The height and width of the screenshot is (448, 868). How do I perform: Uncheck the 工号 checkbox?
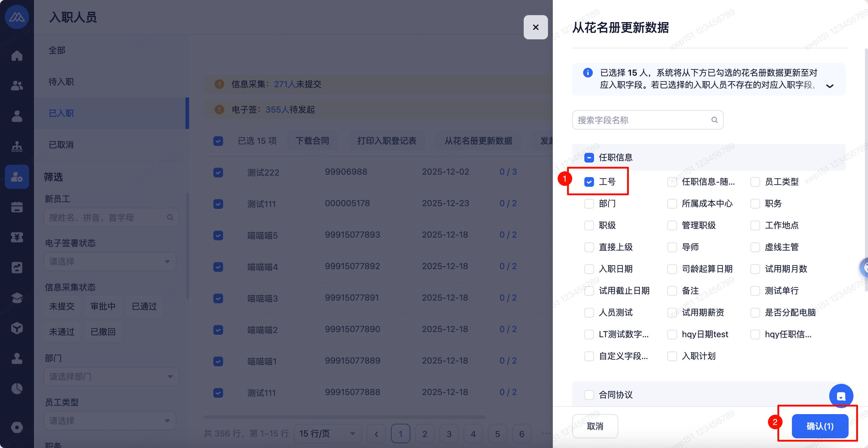[x=589, y=182]
